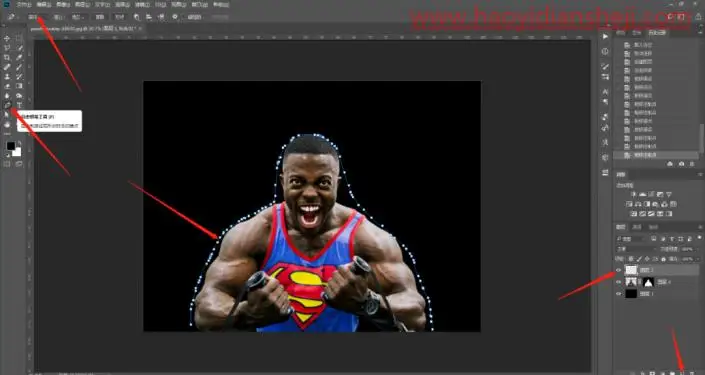This screenshot has width=705, height=375.
Task: Select the layer mask thumbnail
Action: pos(648,282)
